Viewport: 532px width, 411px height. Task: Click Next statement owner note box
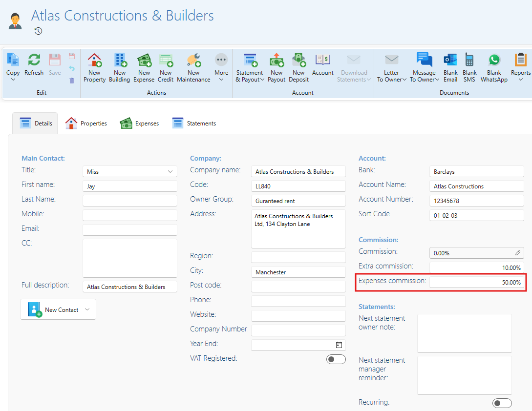point(465,333)
